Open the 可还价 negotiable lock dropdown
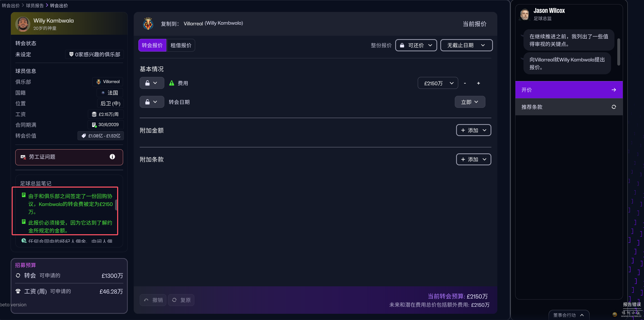644x320 pixels. (x=416, y=45)
